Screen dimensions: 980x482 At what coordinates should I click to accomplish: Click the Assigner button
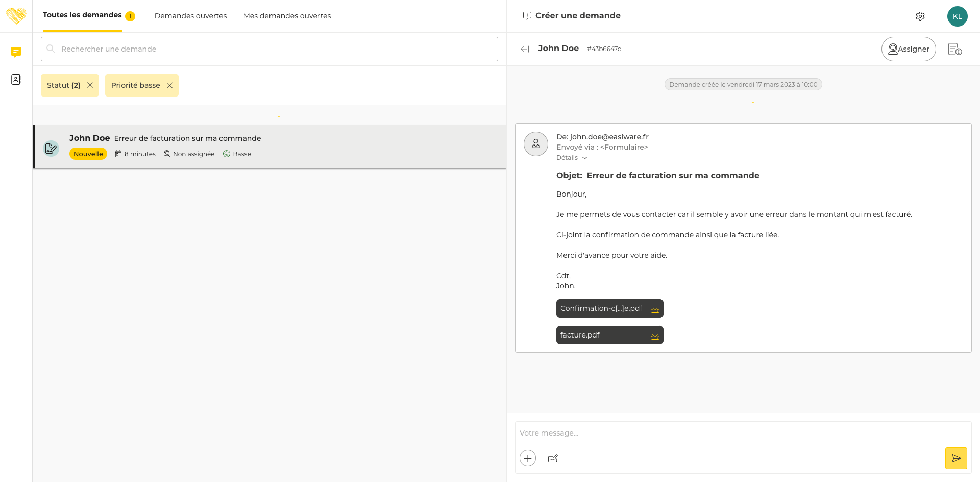pos(908,49)
